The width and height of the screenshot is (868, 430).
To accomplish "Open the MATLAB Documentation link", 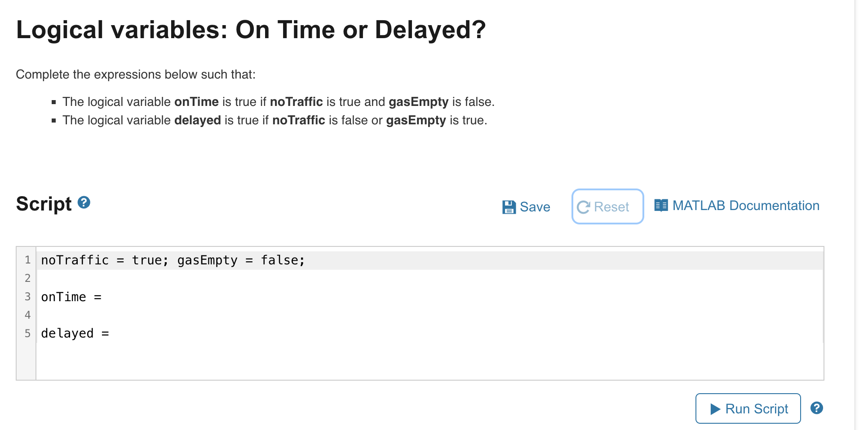I will click(746, 205).
